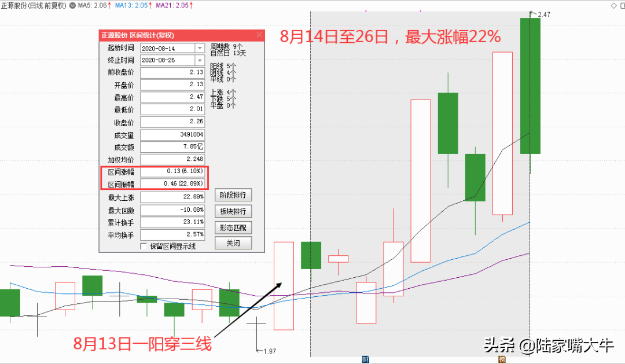
Task: Click the 最高价 value 2.47 in the dialog
Action: 172,97
